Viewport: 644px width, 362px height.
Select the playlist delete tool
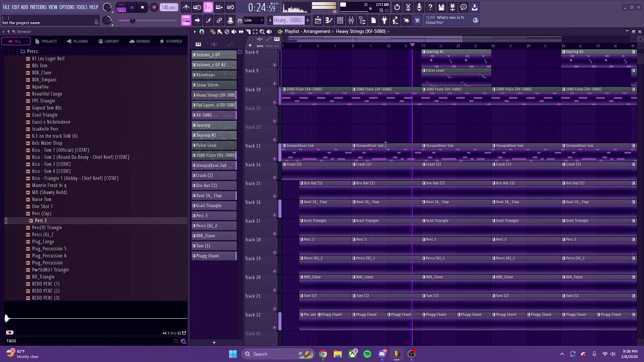(226, 32)
